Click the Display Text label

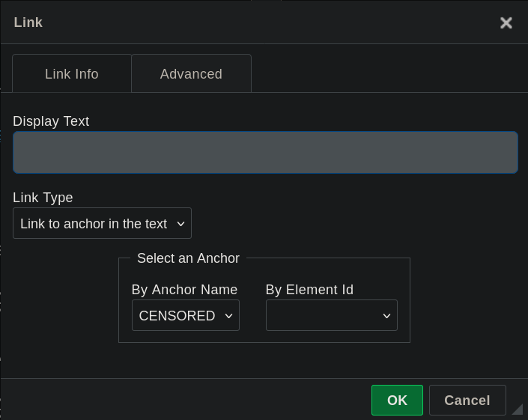coord(51,121)
